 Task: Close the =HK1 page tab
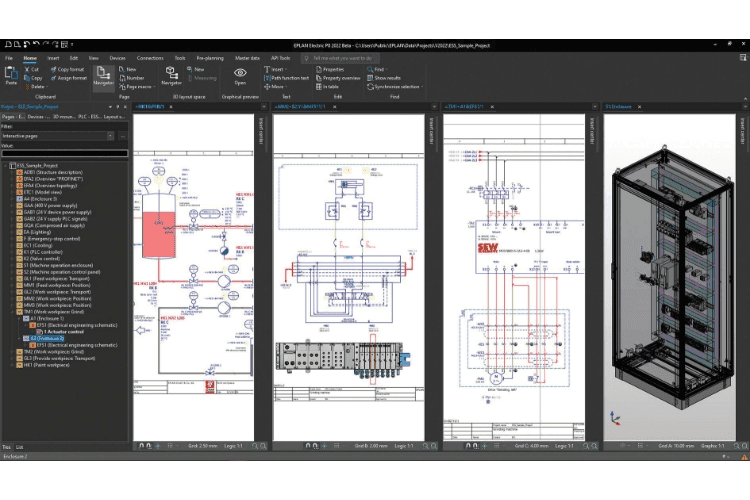pos(171,107)
